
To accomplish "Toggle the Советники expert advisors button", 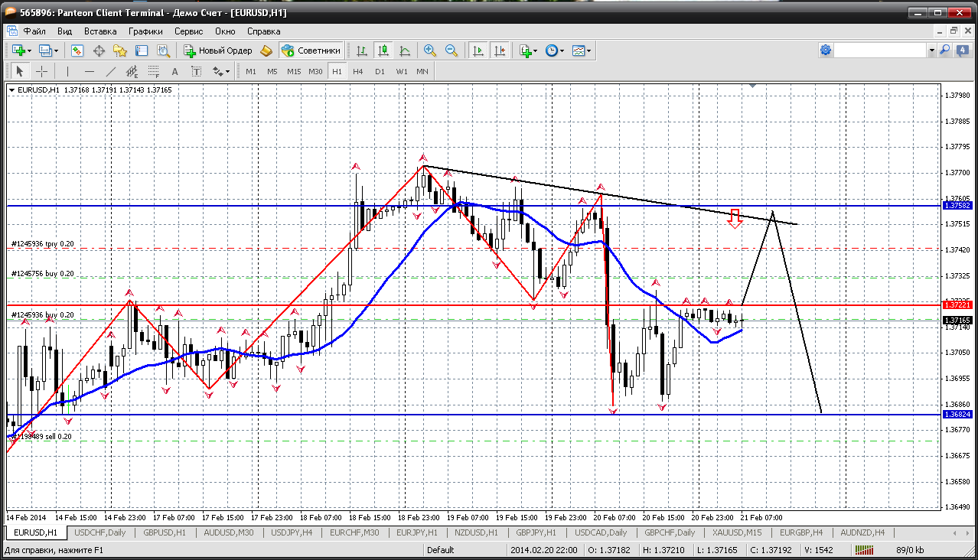I will click(311, 50).
